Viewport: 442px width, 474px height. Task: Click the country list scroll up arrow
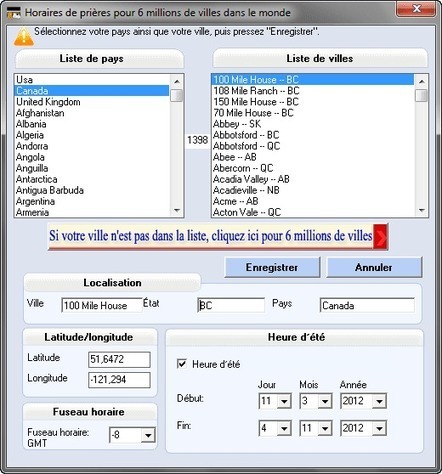(x=177, y=81)
